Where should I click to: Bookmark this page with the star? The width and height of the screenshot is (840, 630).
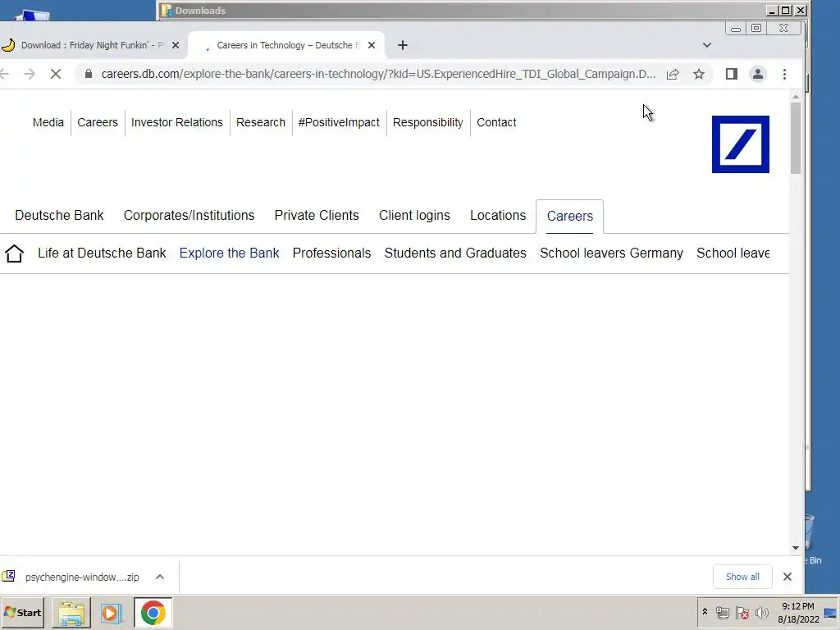(699, 74)
